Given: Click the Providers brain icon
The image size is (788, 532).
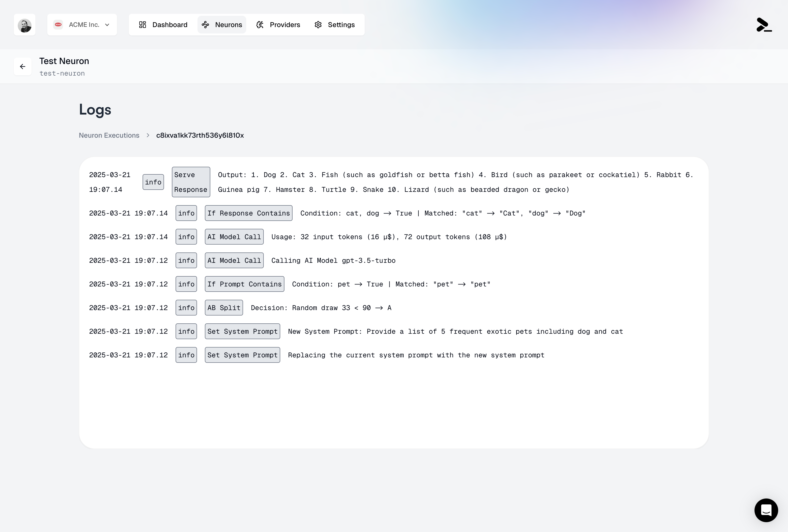Looking at the screenshot, I should pyautogui.click(x=260, y=25).
